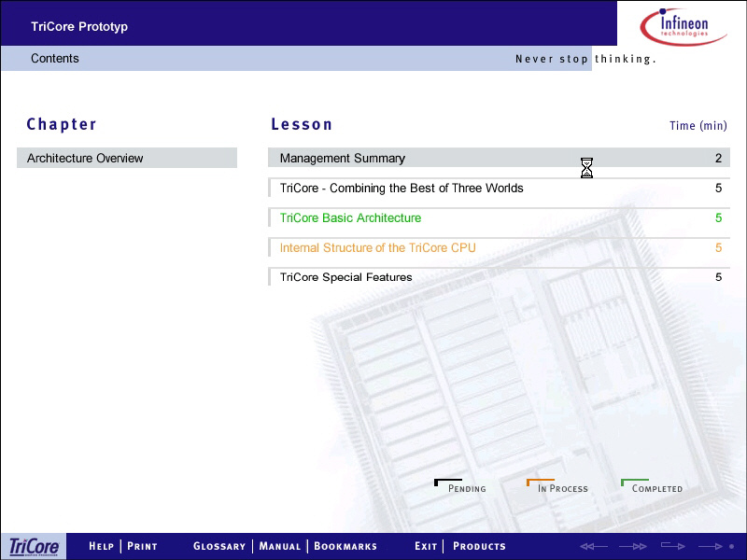
Task: Click the Lesson heading
Action: tap(302, 124)
